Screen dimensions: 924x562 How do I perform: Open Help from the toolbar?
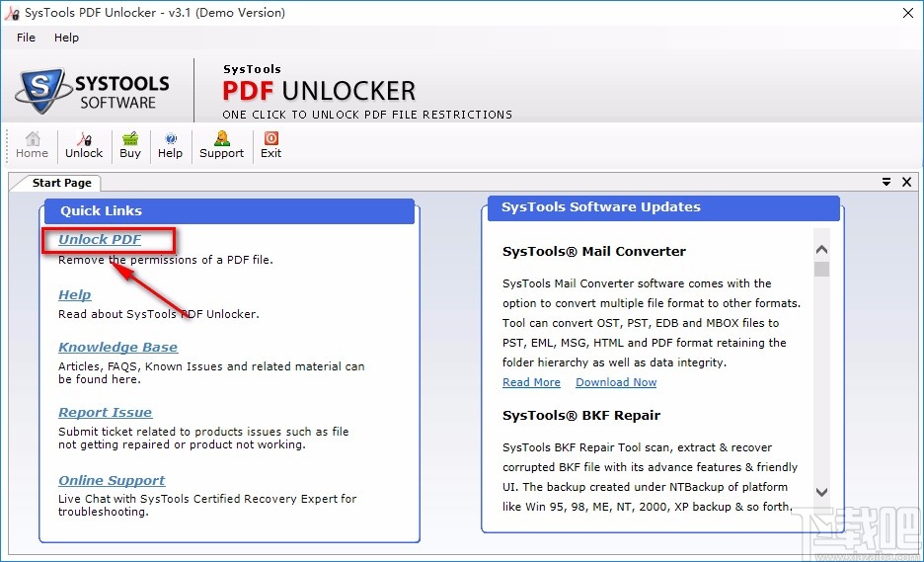171,145
